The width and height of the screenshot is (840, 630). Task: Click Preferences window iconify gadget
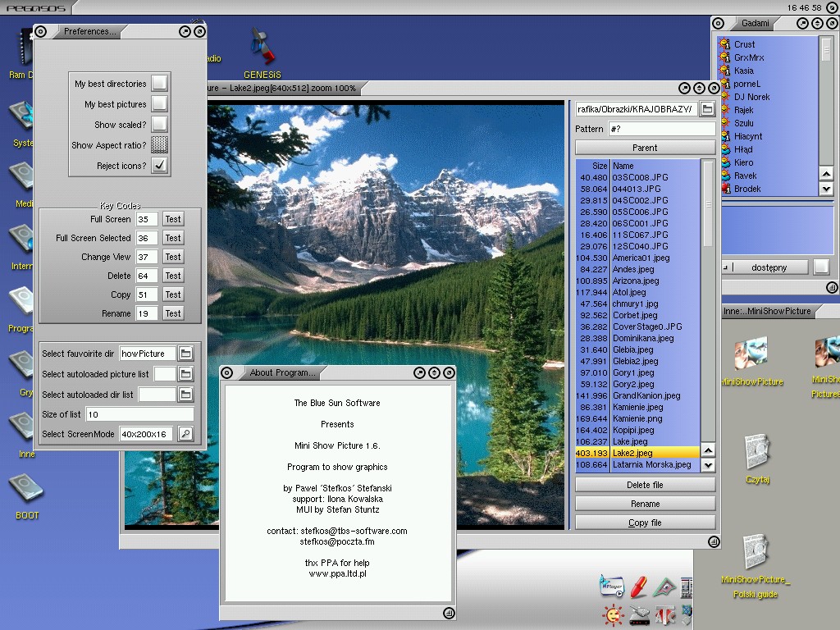click(x=185, y=32)
